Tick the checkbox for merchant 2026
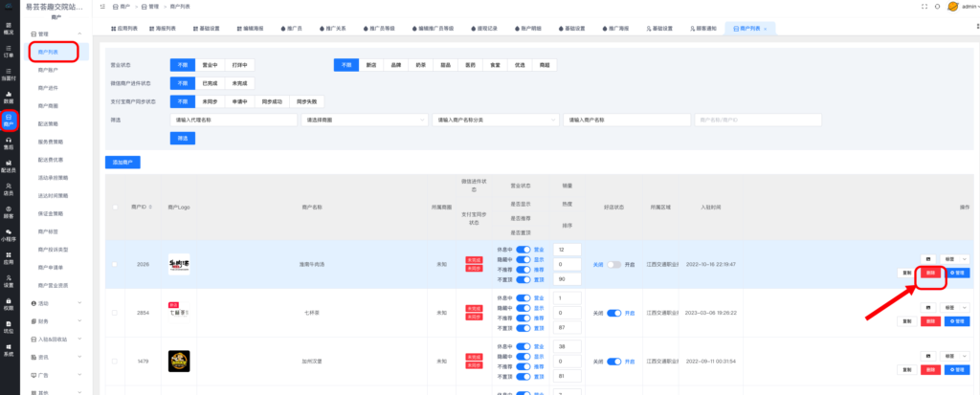This screenshot has height=395, width=980. (115, 264)
